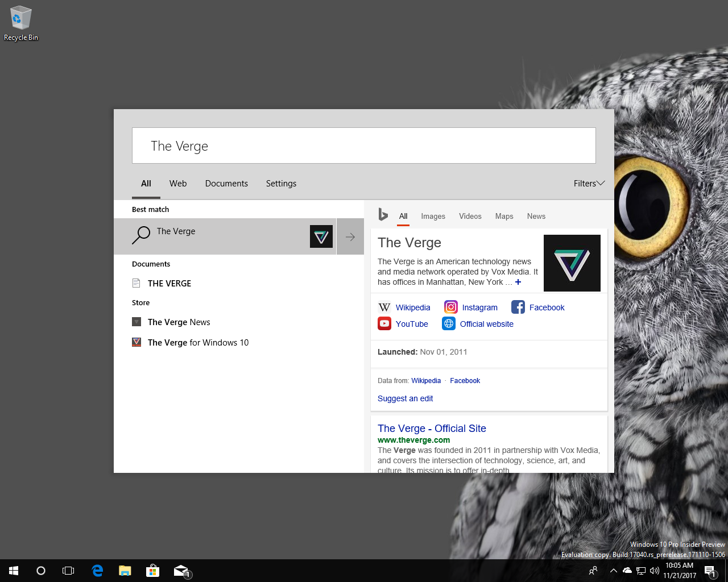Click the Wikipedia W icon

pyautogui.click(x=384, y=307)
